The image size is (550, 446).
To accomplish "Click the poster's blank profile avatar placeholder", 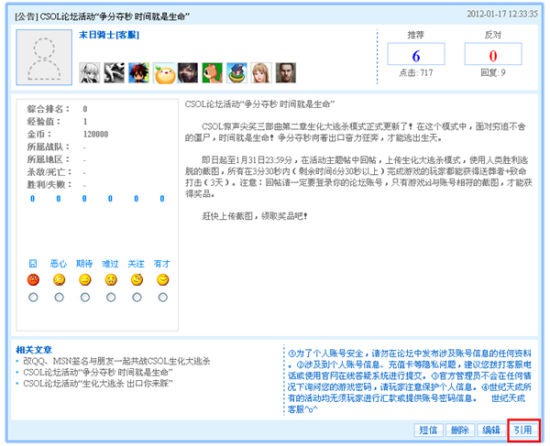I will (x=44, y=57).
